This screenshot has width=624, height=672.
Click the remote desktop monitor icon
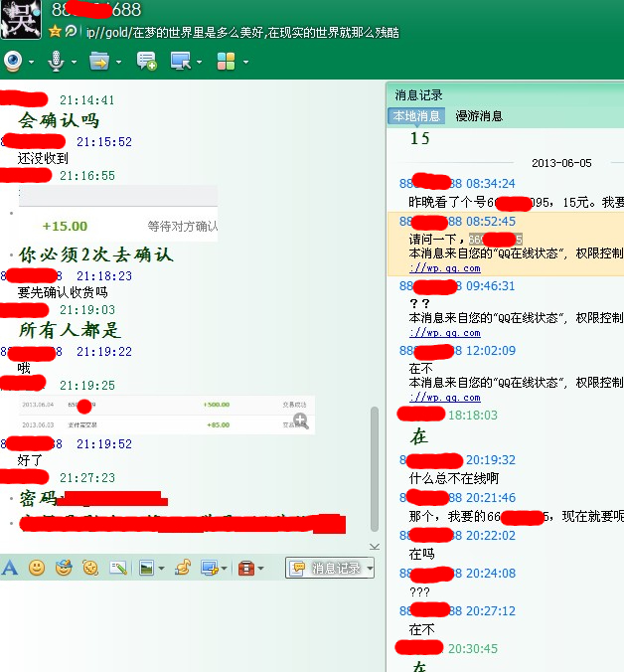(181, 62)
